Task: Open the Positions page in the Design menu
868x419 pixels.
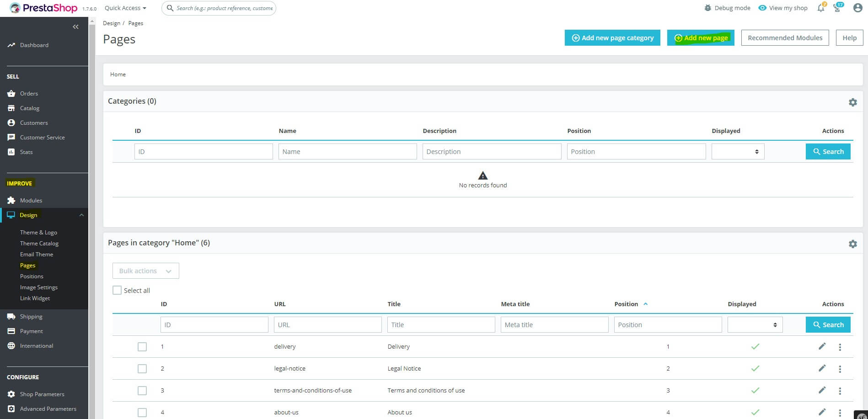Action: pos(32,276)
